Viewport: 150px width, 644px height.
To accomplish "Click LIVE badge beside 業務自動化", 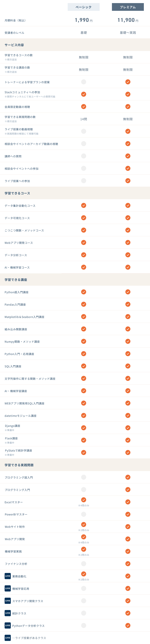I will (8, 576).
